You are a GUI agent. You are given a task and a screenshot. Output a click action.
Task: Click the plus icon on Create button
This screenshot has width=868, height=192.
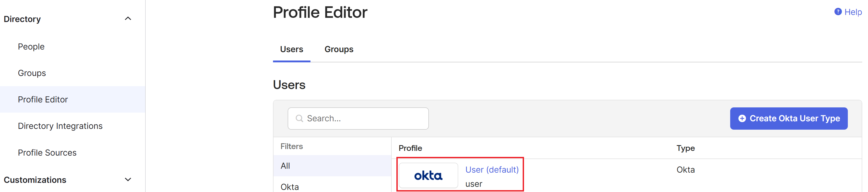point(742,119)
